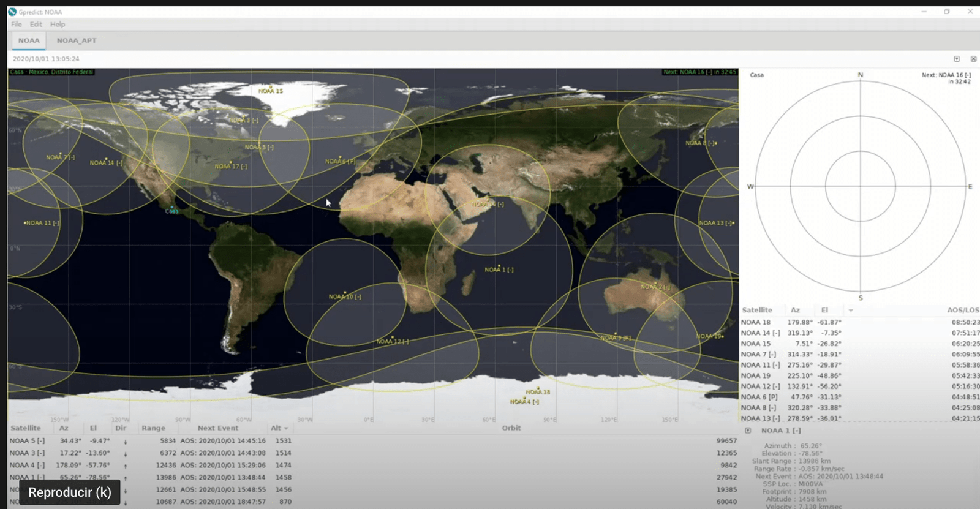Sort bottom list by Dir column
This screenshot has height=509, width=980.
tap(121, 428)
